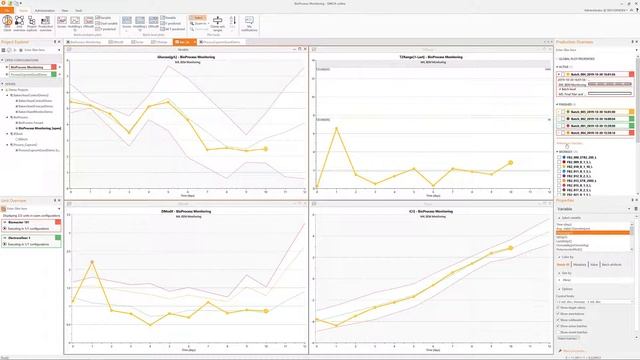Open My notifications from the ribbon
Screen dimensions: 640x360
(249, 24)
